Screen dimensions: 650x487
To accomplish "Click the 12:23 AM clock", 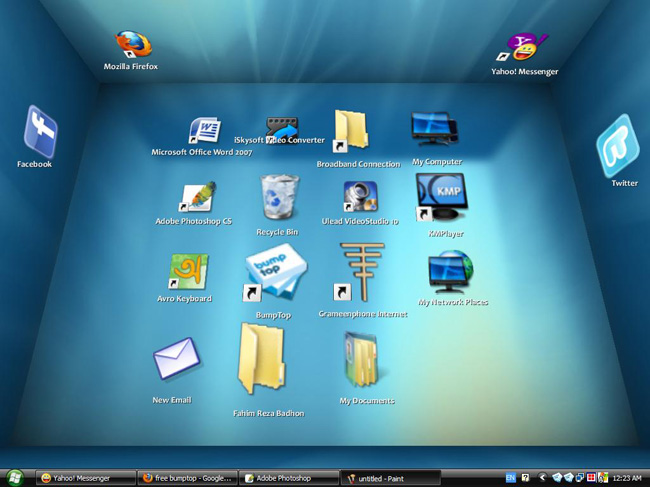I will tap(626, 478).
